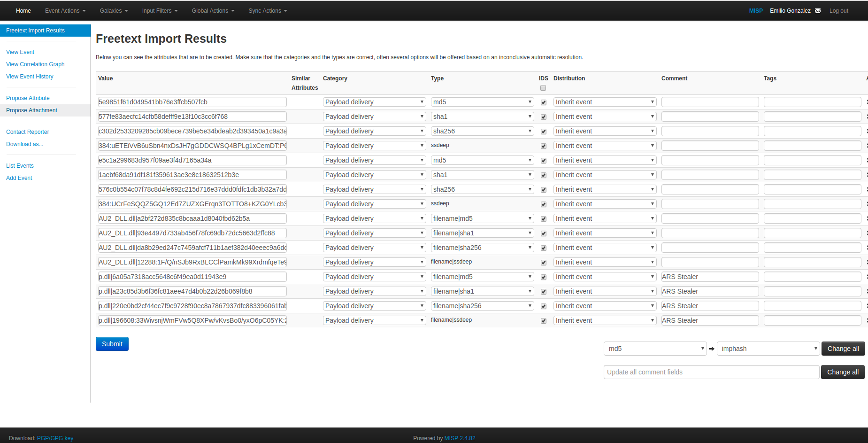This screenshot has height=443, width=868.
Task: Toggle IDS checkbox for AU2_DLL.dll|a2bf272d row
Action: [x=544, y=219]
